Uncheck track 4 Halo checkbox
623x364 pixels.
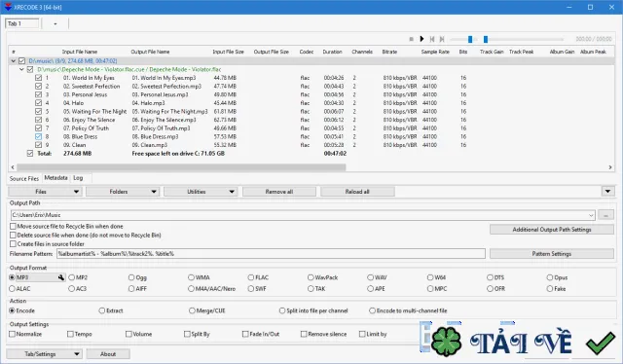click(39, 102)
